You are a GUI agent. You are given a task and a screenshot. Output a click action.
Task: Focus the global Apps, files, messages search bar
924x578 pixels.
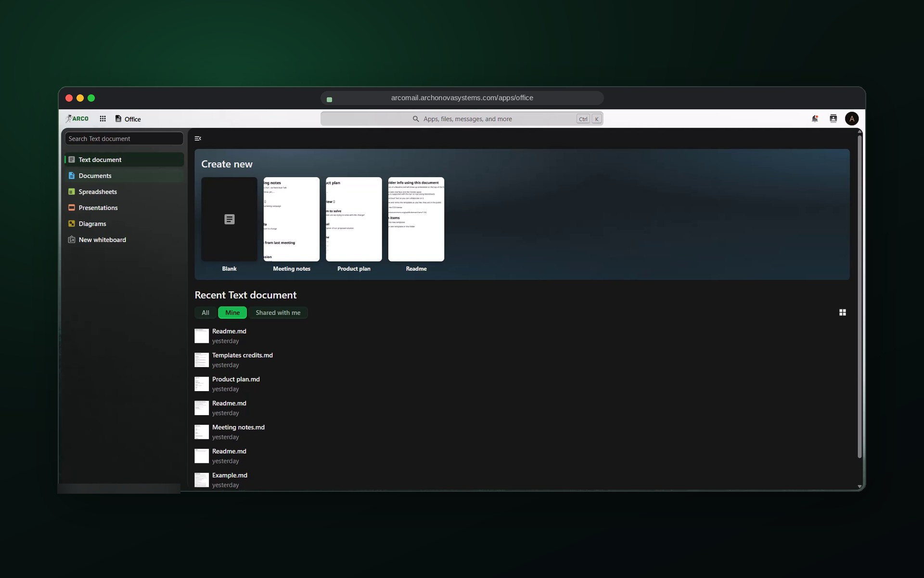(x=462, y=118)
